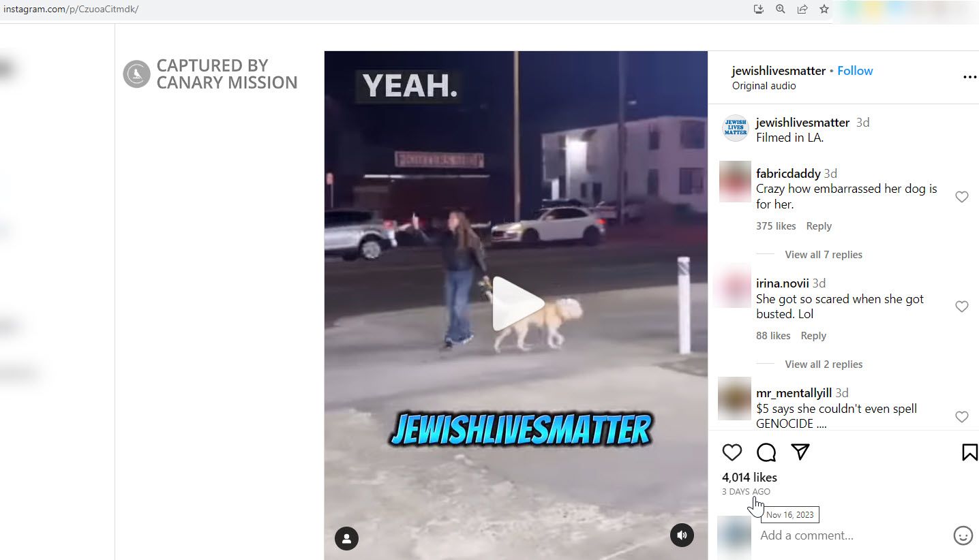The height and width of the screenshot is (560, 979).
Task: Reply to fabricdaddy's comment
Action: pyautogui.click(x=819, y=226)
